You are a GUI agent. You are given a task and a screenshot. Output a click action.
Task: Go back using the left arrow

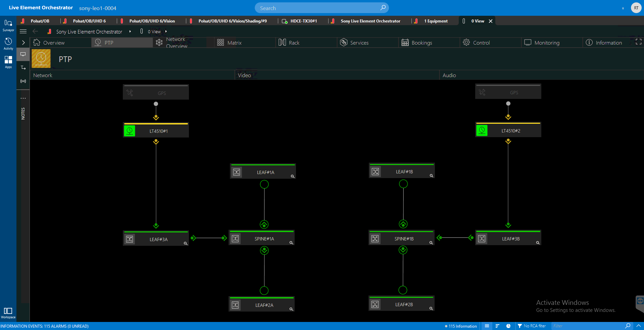(x=35, y=32)
